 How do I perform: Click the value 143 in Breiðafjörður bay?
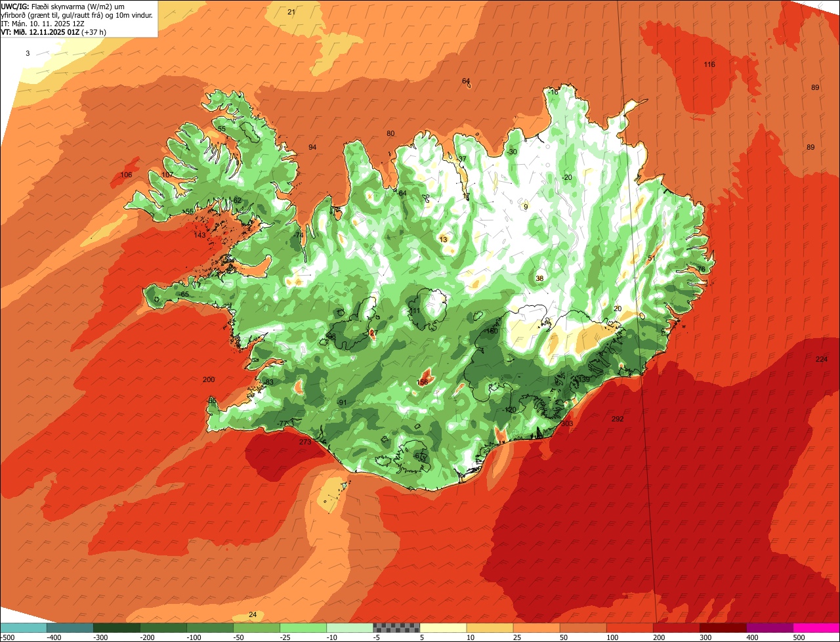click(x=200, y=235)
